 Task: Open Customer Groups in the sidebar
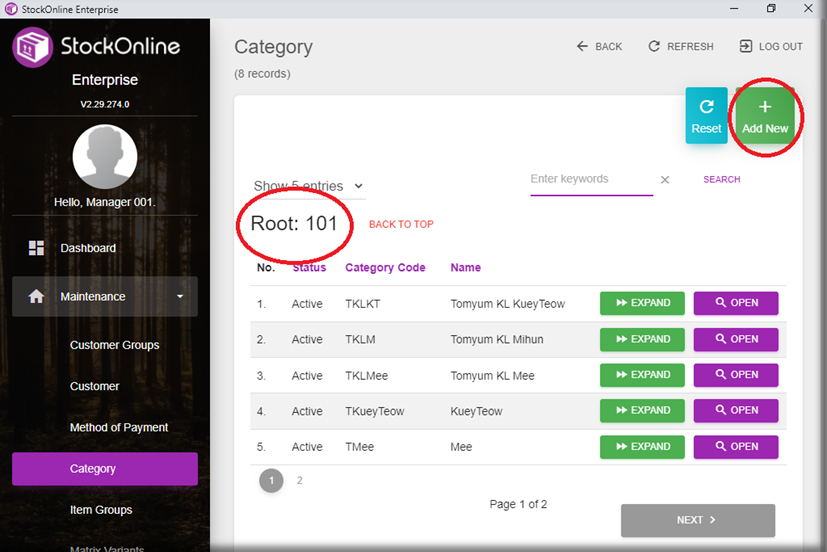[114, 345]
